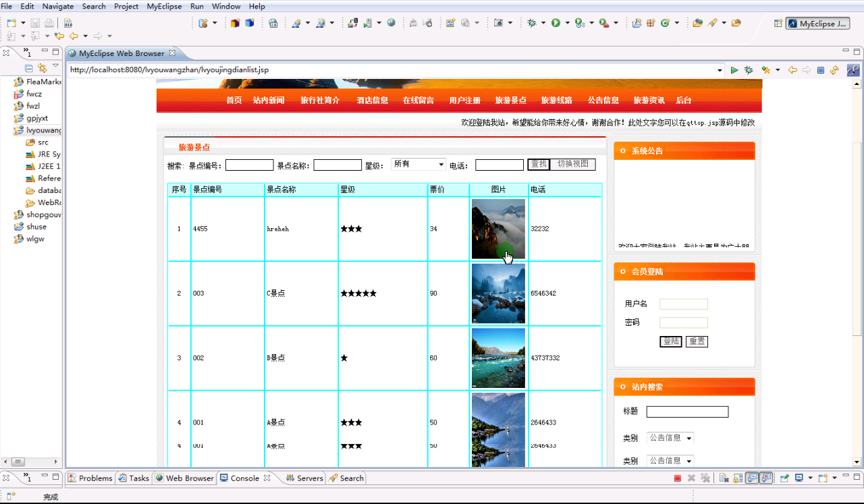Collapse all items in package explorer

pyautogui.click(x=29, y=68)
